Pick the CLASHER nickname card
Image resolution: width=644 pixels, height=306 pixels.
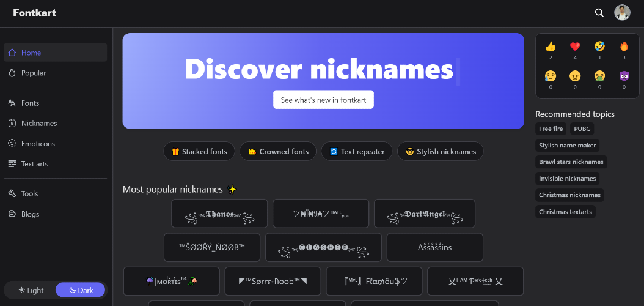tap(323, 247)
